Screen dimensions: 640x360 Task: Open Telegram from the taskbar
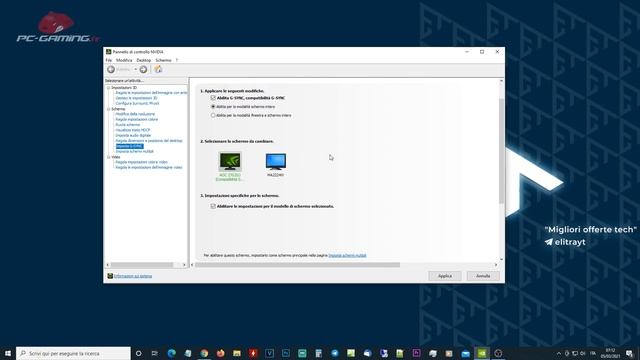335,353
